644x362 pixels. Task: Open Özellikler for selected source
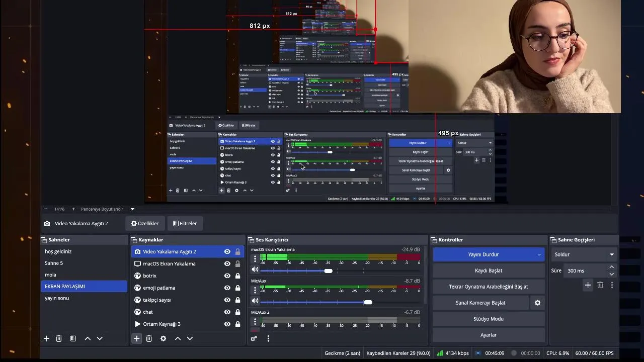145,224
